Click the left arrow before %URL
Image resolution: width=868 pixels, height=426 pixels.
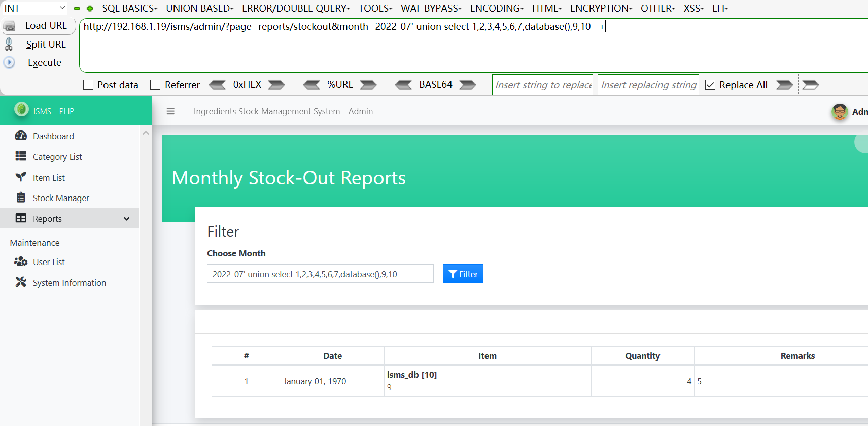pos(311,85)
